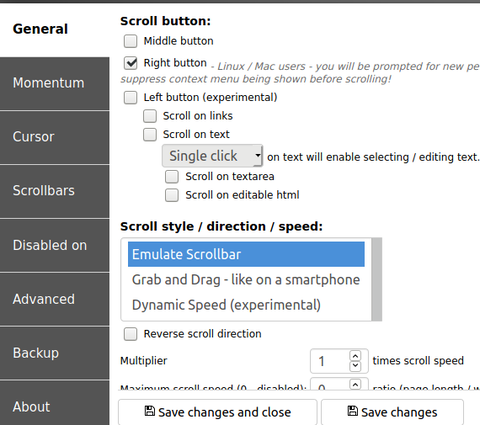The image size is (480, 425).
Task: Click floppy disk icon on Save changes and close
Action: point(150,411)
